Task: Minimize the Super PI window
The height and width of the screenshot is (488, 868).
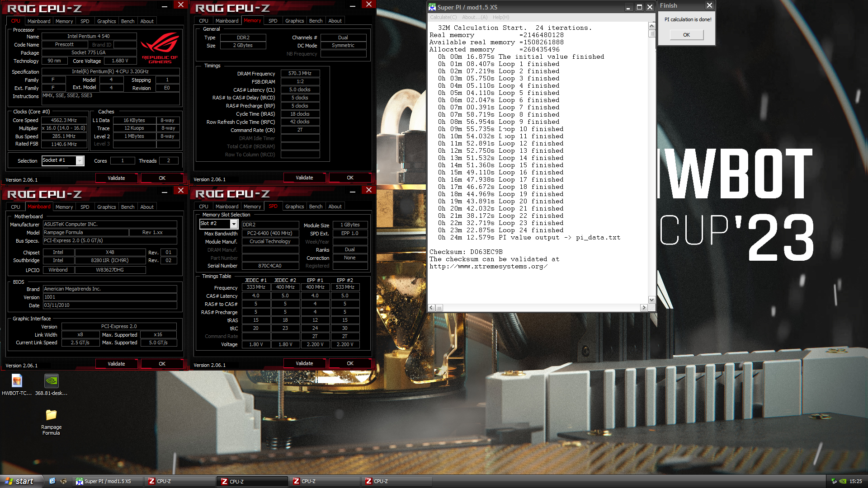Action: point(628,7)
